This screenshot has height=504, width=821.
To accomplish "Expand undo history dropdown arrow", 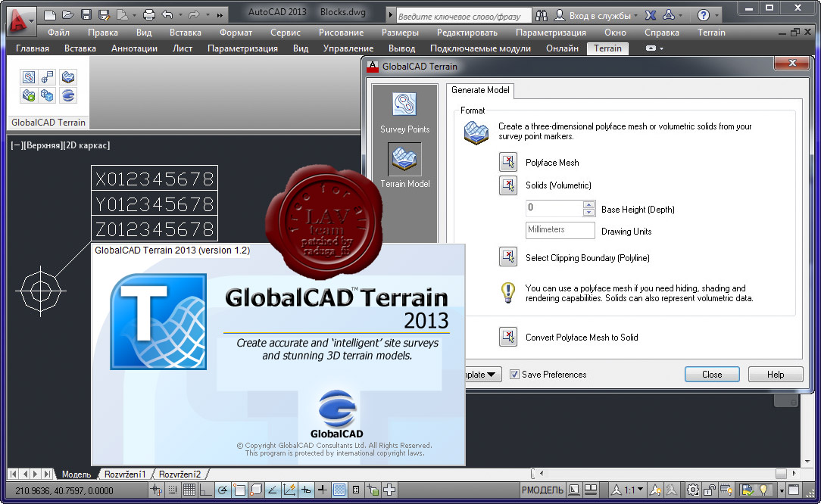I will 181,15.
